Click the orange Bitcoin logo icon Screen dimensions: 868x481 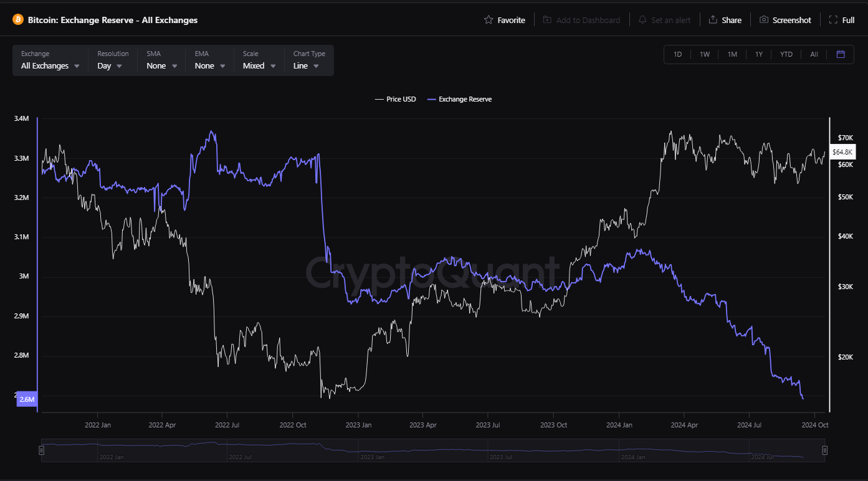pos(17,20)
